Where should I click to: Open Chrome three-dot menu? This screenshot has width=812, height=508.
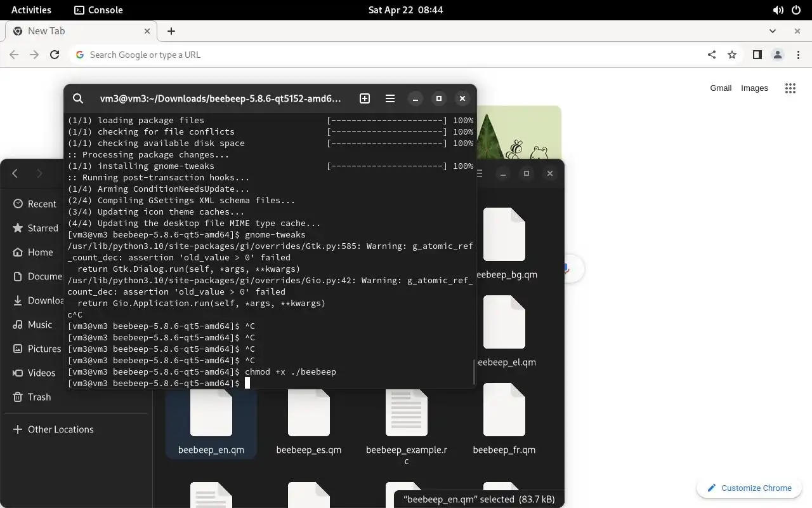point(798,55)
